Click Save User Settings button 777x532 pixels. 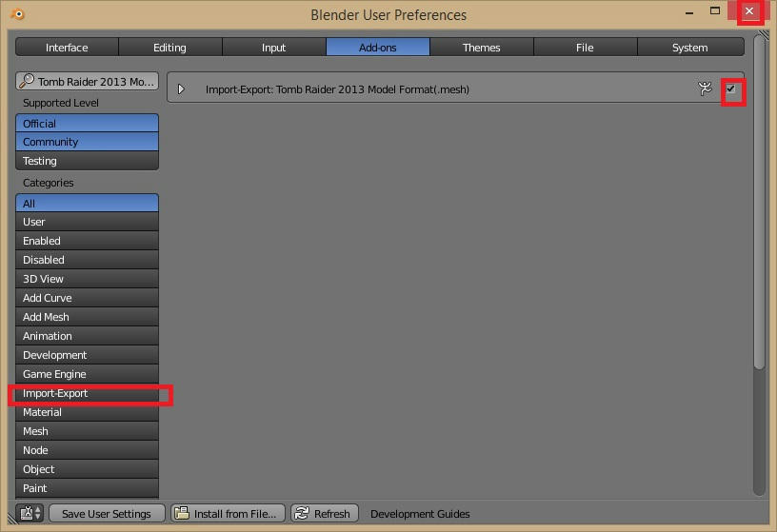(x=107, y=514)
